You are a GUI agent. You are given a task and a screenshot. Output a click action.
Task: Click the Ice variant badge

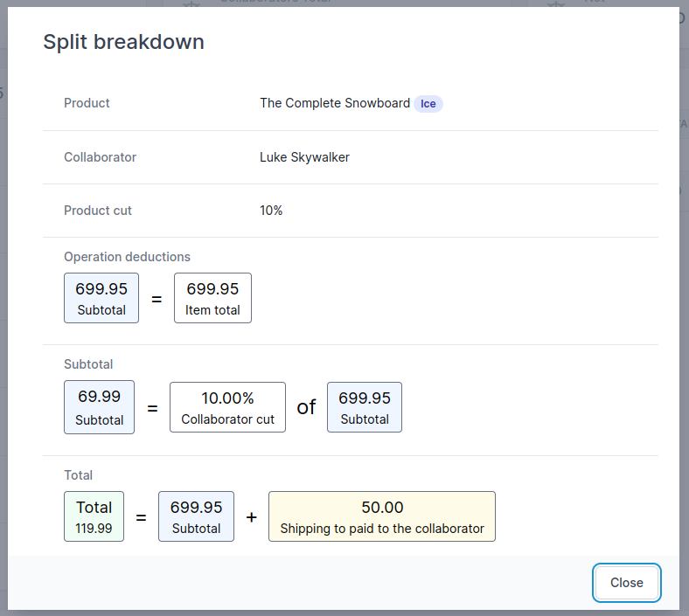coord(428,104)
